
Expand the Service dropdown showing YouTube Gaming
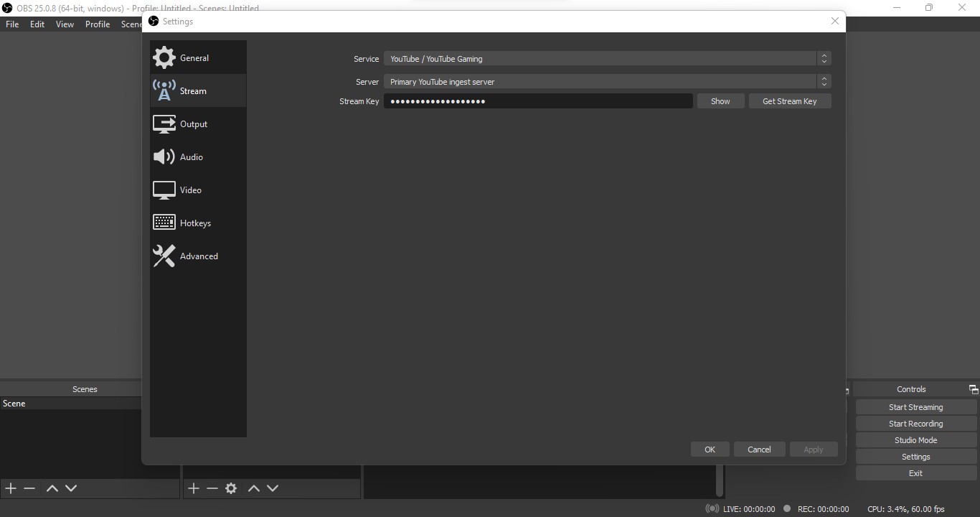click(608, 58)
